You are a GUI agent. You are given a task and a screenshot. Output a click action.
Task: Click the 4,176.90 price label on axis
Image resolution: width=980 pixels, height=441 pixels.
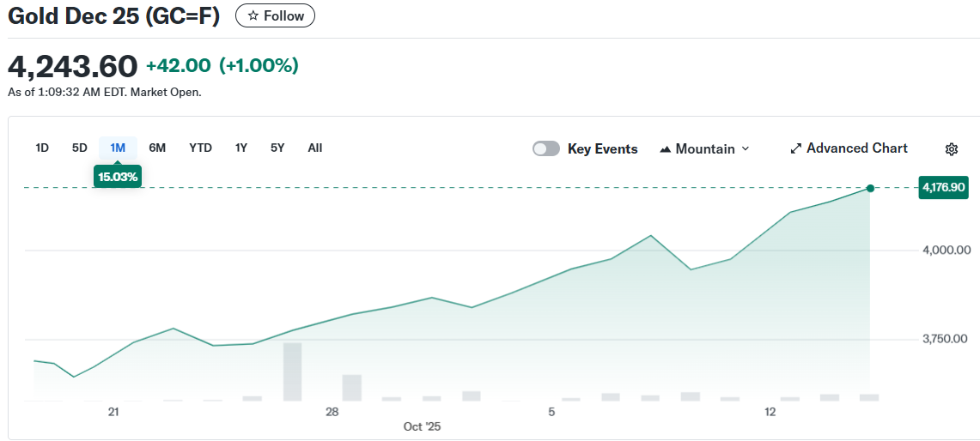pos(942,187)
